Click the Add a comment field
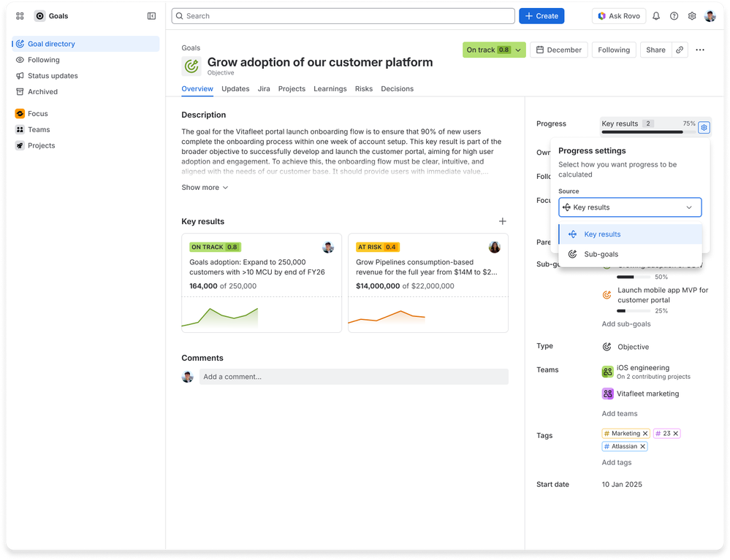This screenshot has height=560, width=730. click(354, 377)
